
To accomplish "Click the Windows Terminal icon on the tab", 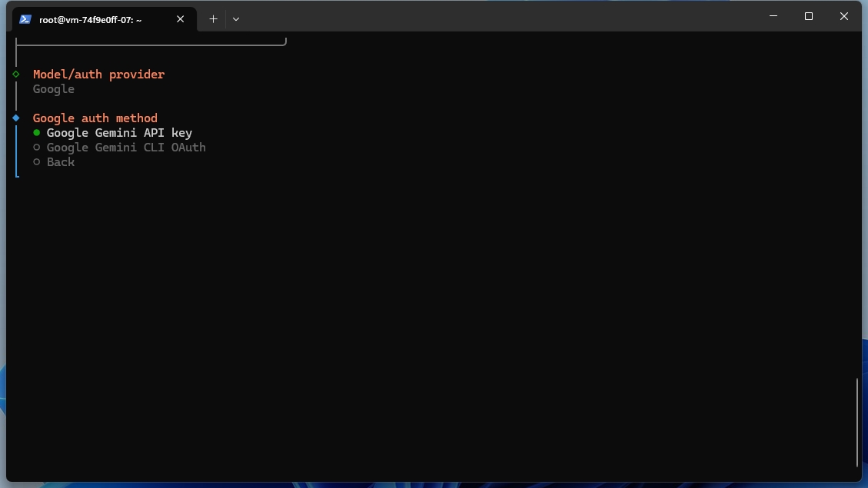I will 25,18.
